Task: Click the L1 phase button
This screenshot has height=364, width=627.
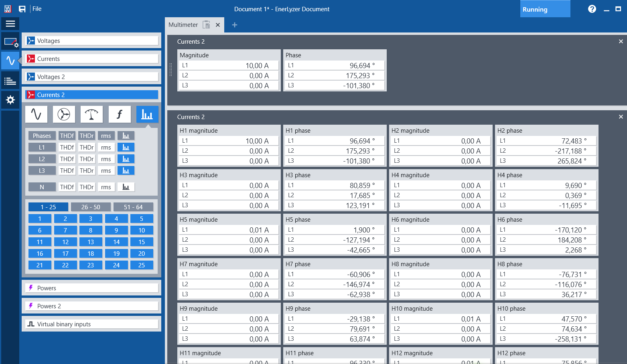Action: (x=42, y=148)
